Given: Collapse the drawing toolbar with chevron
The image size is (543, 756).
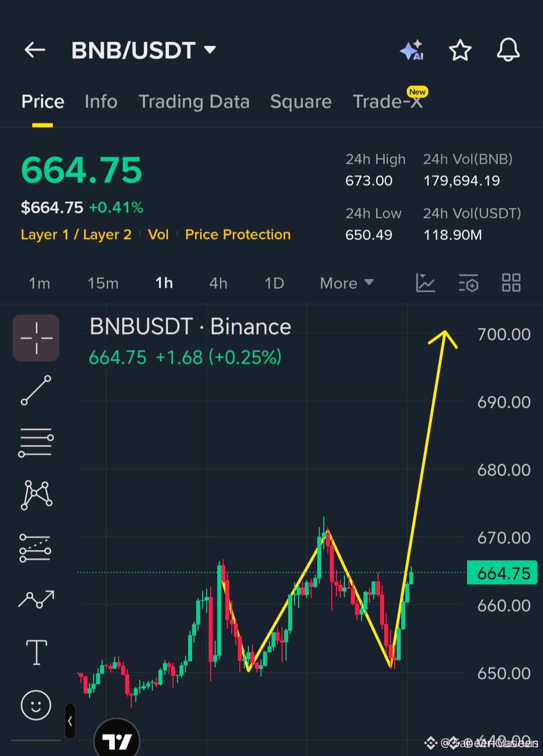Looking at the screenshot, I should (x=70, y=721).
